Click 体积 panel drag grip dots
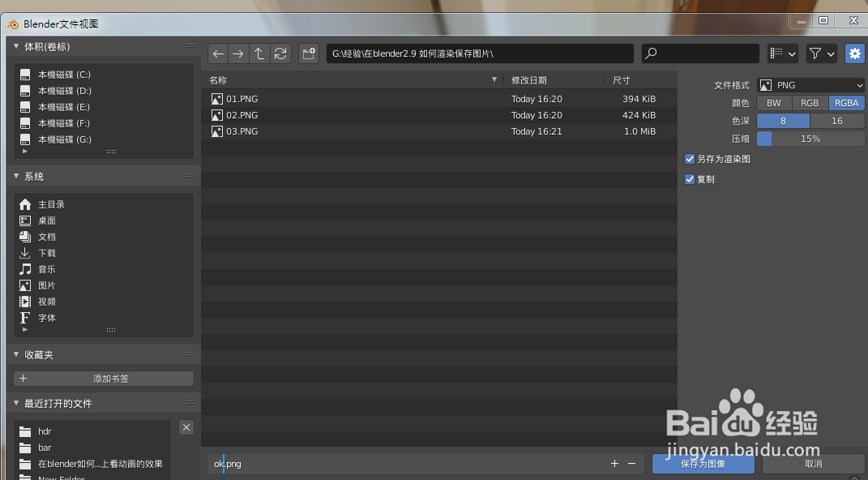The height and width of the screenshot is (480, 868). pyautogui.click(x=190, y=46)
